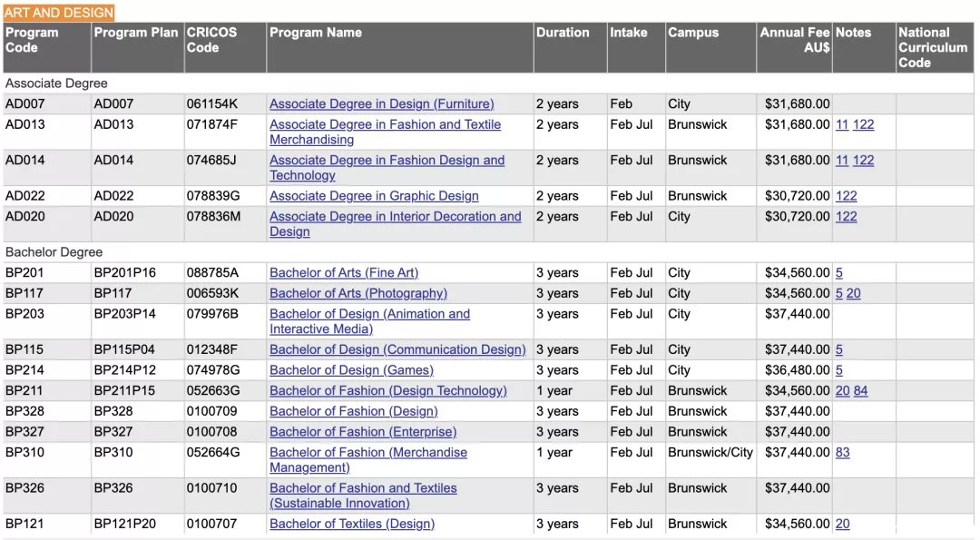Click the Program Name column header
Image resolution: width=980 pixels, height=540 pixels.
[316, 33]
